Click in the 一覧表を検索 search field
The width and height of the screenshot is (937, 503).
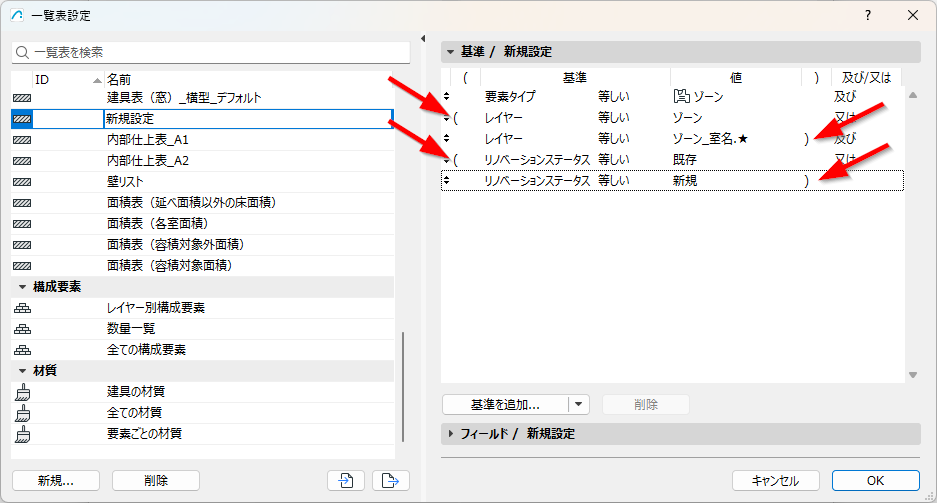tap(211, 53)
